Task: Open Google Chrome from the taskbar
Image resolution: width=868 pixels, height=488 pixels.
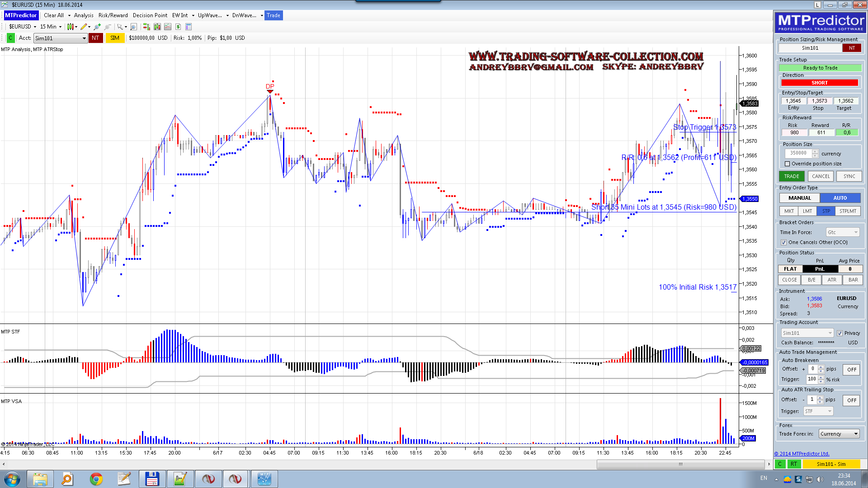Action: [96, 479]
